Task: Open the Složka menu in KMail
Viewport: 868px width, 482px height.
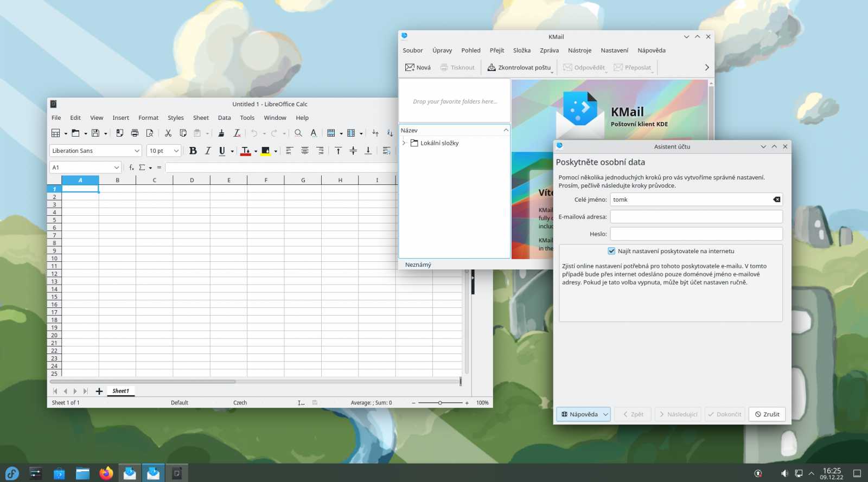Action: tap(522, 50)
